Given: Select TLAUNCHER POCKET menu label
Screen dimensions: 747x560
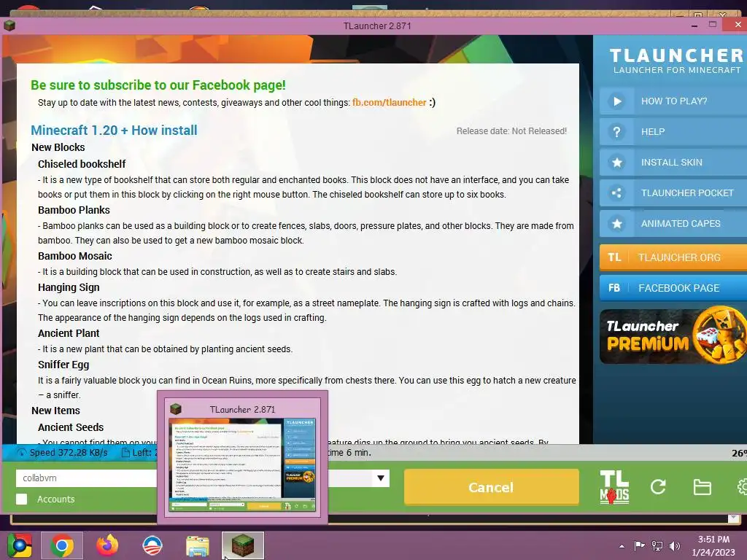Looking at the screenshot, I should 687,192.
